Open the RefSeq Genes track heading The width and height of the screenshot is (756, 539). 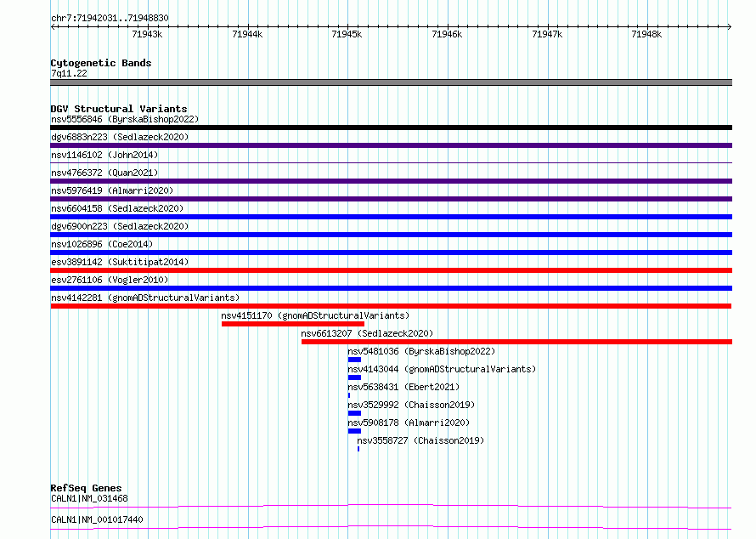85,488
